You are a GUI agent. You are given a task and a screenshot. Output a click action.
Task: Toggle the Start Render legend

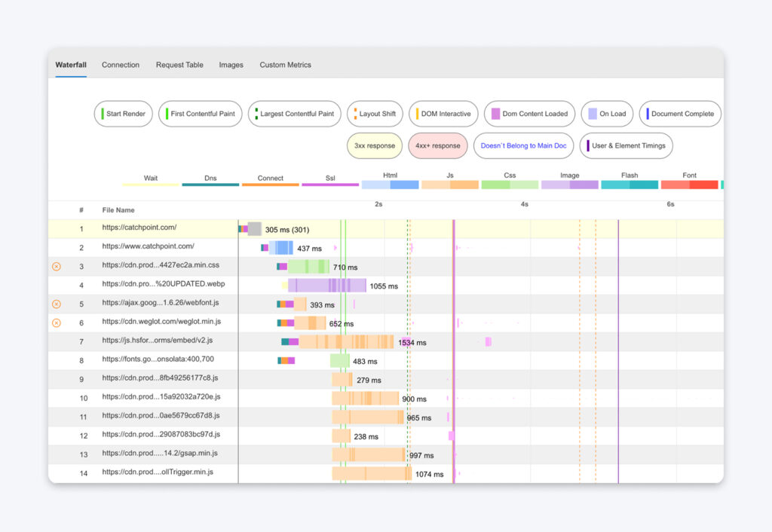point(123,113)
